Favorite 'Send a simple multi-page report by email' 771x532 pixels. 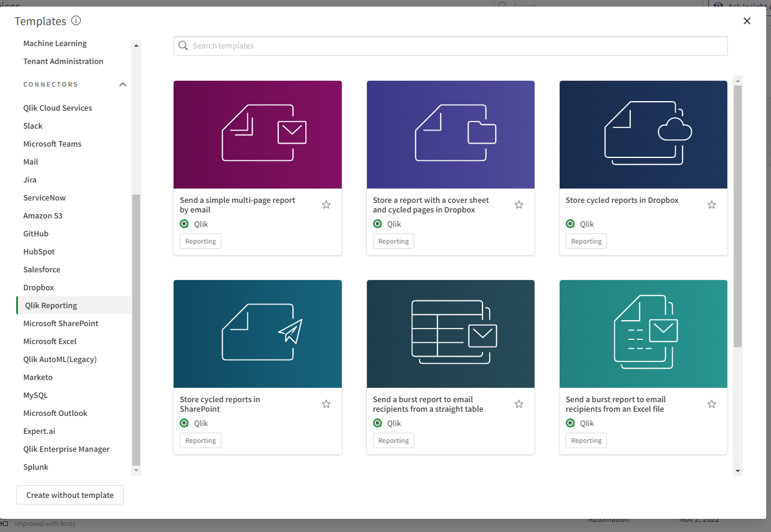[x=326, y=205]
